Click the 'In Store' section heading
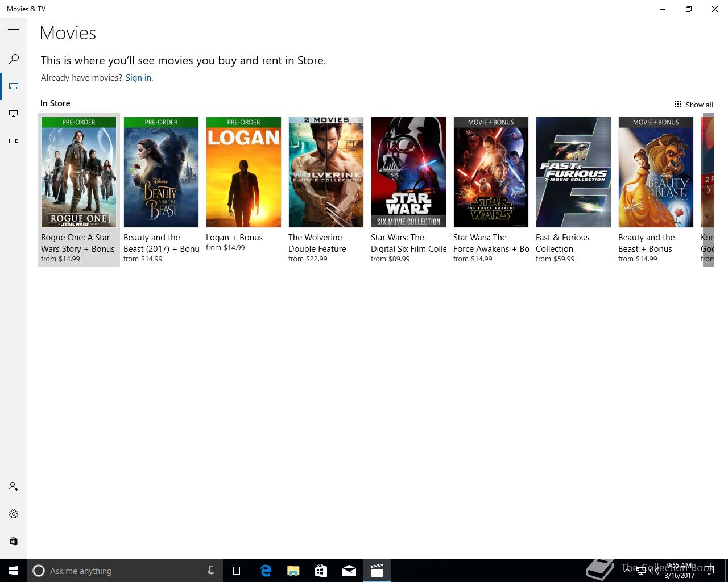 [x=55, y=103]
